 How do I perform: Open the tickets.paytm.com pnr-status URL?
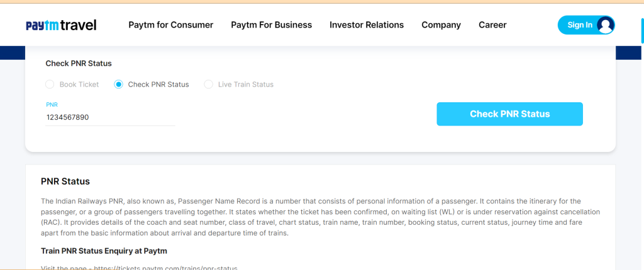click(x=165, y=268)
